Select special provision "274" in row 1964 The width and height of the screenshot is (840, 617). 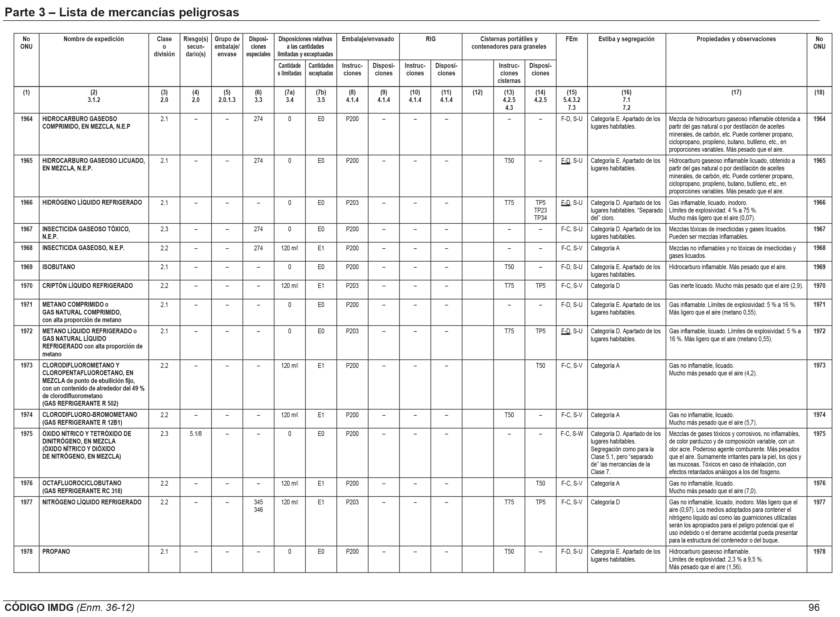[258, 119]
